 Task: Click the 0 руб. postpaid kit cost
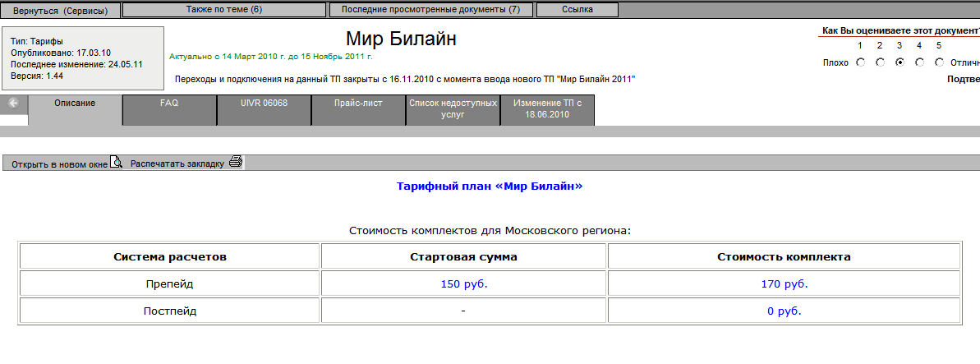coord(784,311)
